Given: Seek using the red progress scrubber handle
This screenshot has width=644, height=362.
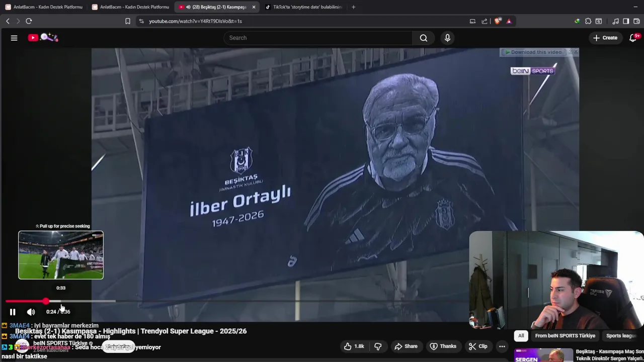Looking at the screenshot, I should pyautogui.click(x=46, y=301).
